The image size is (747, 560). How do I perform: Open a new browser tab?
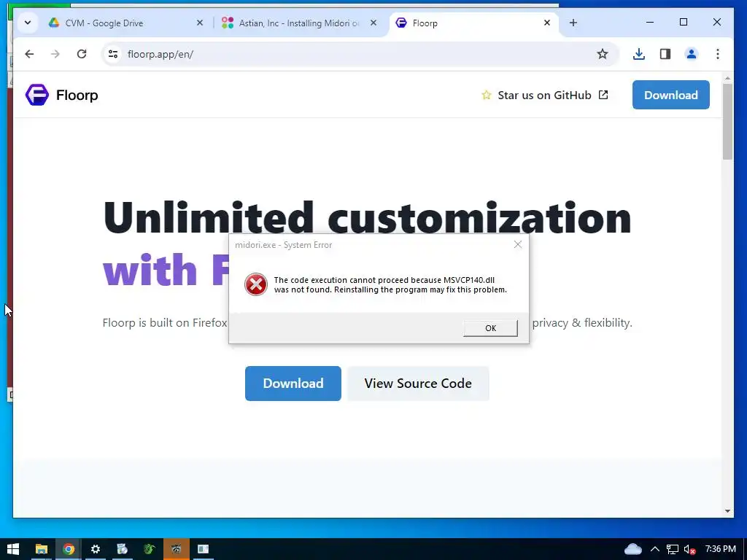[x=573, y=23]
